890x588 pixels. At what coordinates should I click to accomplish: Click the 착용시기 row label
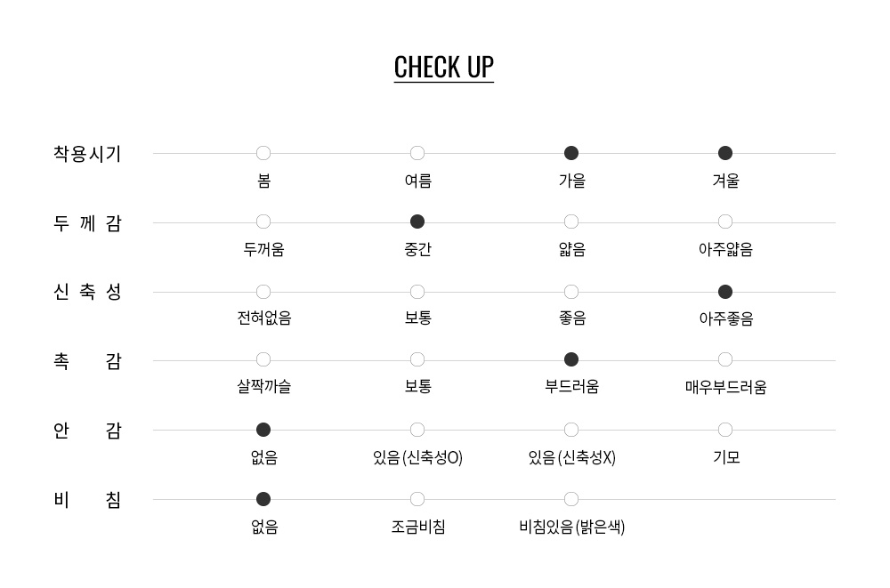point(87,154)
